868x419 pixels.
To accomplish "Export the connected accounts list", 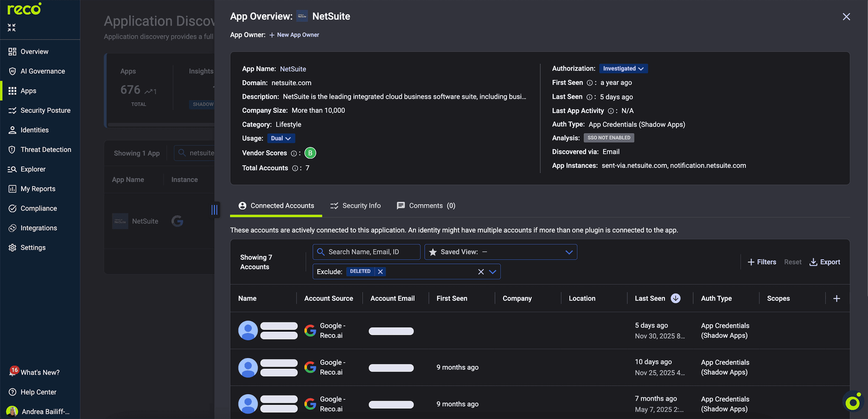I will [825, 262].
